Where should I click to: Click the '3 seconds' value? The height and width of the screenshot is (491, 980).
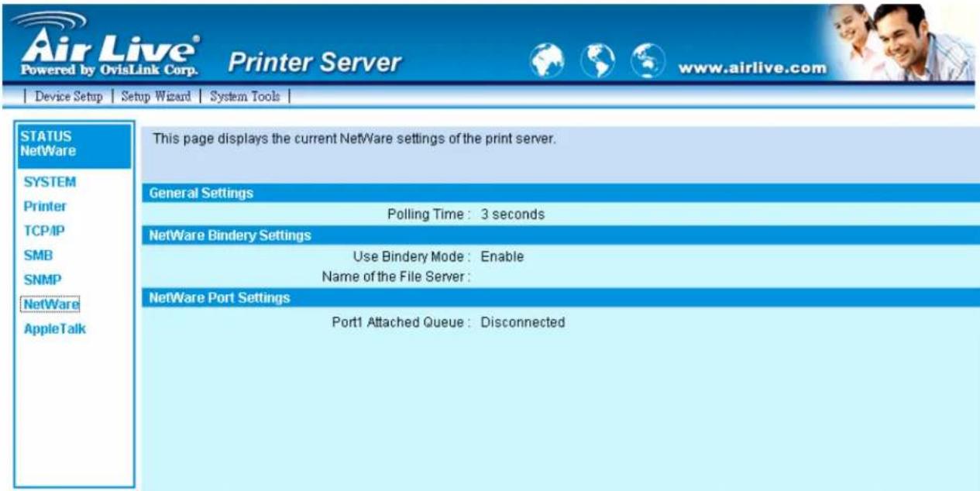(513, 215)
